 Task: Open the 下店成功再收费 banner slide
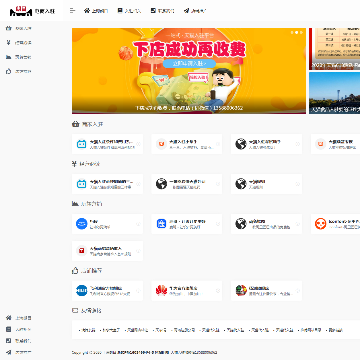tap(189, 71)
